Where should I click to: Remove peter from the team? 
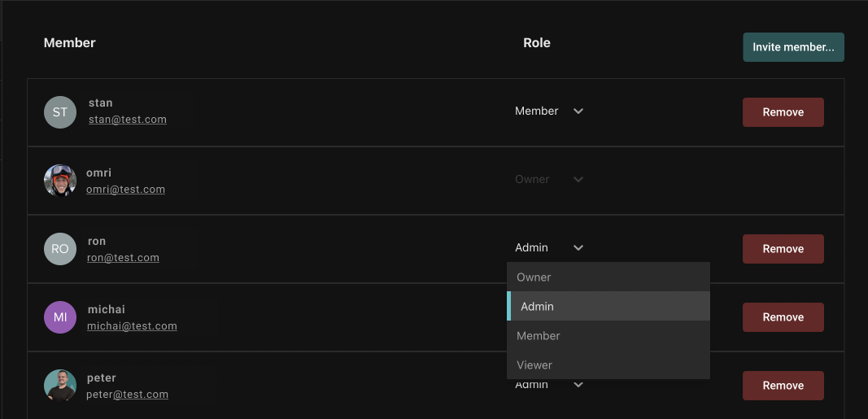coord(783,386)
